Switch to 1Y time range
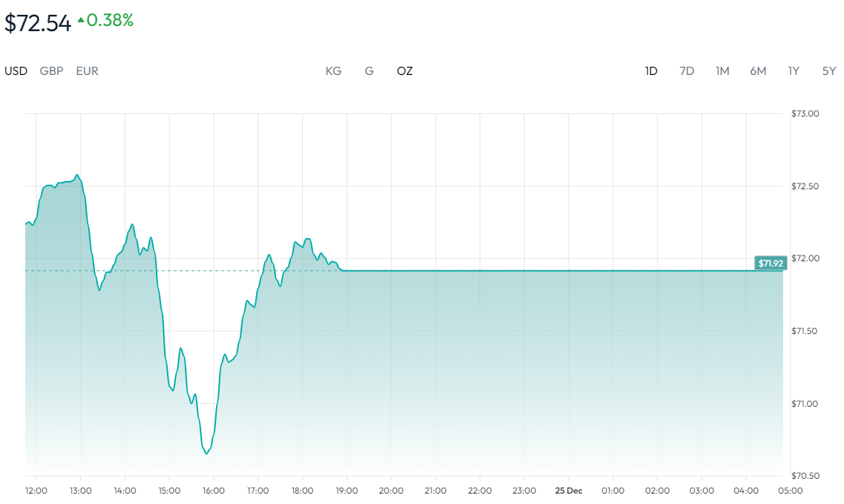Image resolution: width=844 pixels, height=504 pixels. point(794,71)
